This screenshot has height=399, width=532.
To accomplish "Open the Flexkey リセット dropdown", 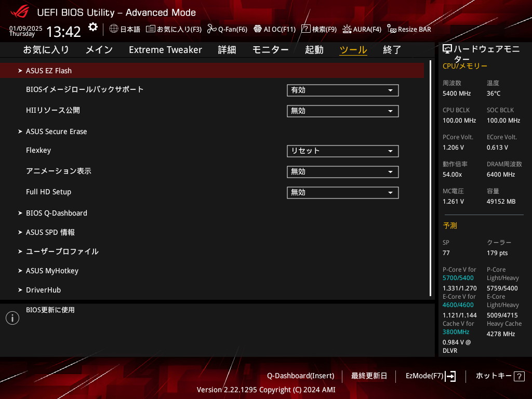I will click(x=342, y=151).
